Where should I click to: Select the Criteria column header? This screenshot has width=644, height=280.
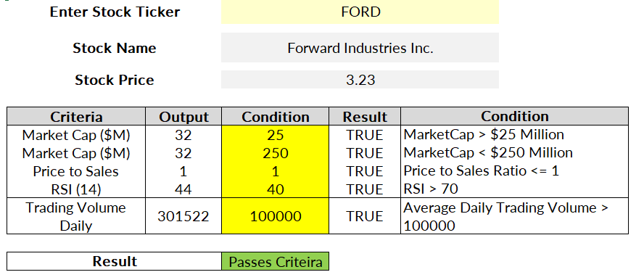[76, 117]
